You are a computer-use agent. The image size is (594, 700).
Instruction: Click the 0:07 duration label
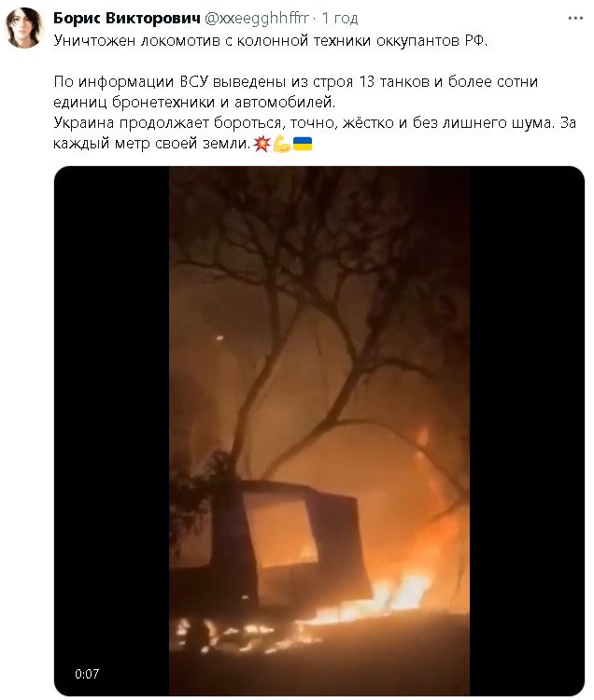[87, 674]
